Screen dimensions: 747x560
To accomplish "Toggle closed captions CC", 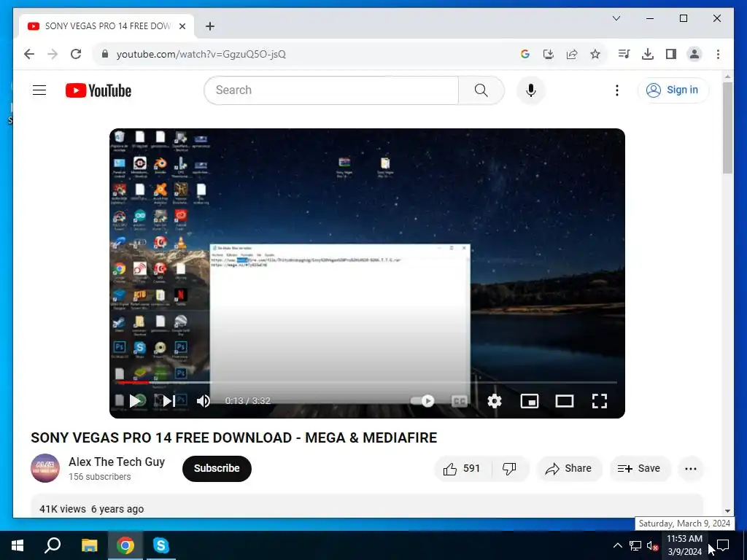I will 460,401.
